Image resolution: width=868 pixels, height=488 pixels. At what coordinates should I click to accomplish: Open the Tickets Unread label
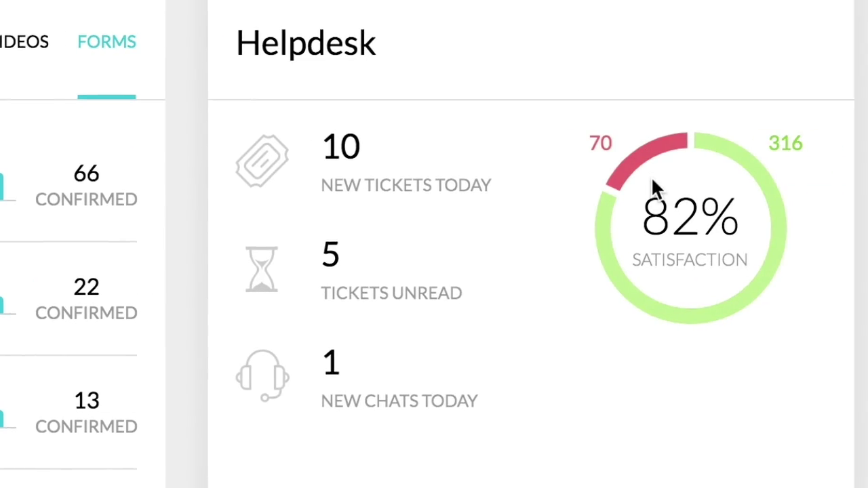point(391,293)
